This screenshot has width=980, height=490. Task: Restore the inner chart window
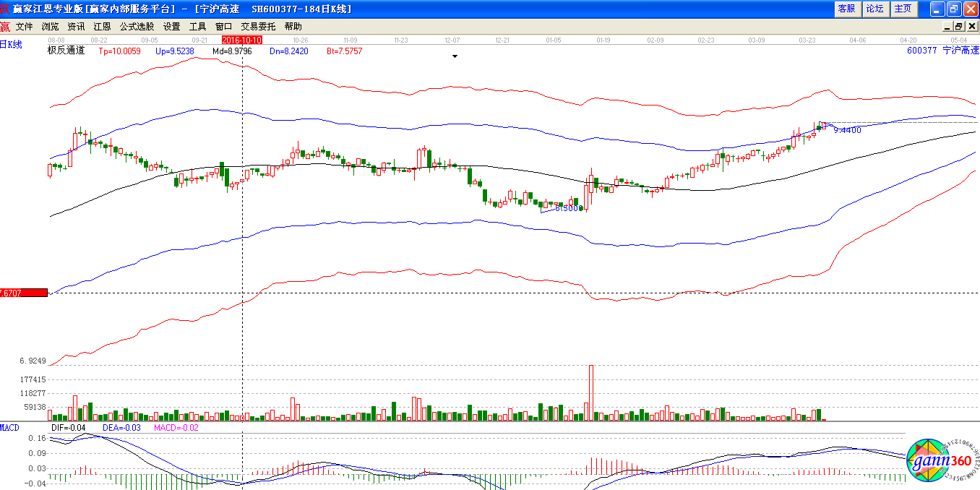(x=959, y=26)
